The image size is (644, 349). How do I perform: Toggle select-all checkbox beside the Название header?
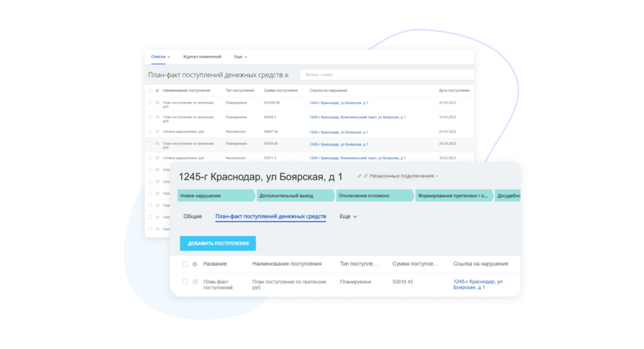pos(185,264)
